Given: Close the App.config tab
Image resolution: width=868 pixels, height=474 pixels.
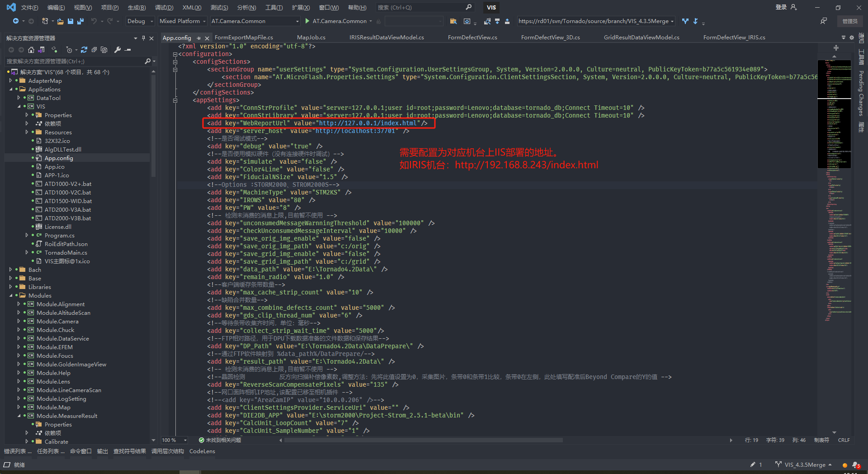Looking at the screenshot, I should [207, 38].
